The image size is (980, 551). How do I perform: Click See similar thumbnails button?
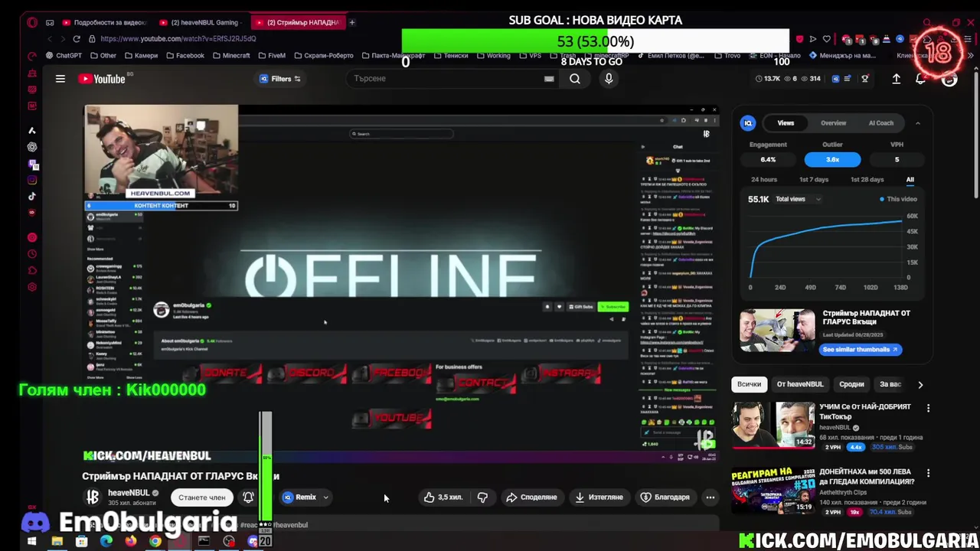[x=860, y=349]
